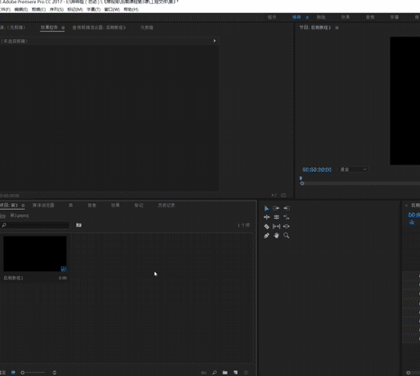Click the Program monitor blue timecode
The height and width of the screenshot is (376, 420).
(317, 170)
